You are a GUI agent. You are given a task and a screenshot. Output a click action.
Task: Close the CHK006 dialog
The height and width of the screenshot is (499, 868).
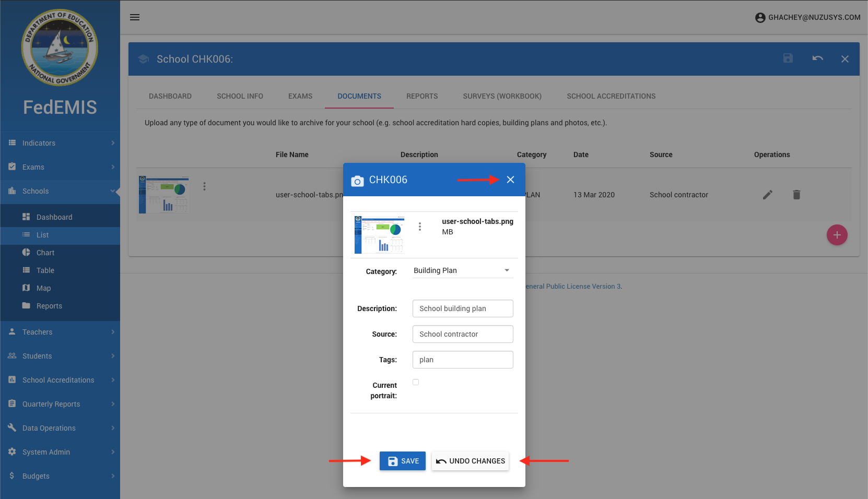point(510,180)
